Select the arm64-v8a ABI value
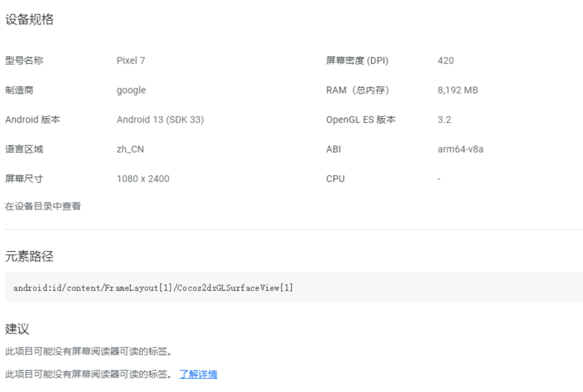Image resolution: width=583 pixels, height=392 pixels. coord(460,149)
